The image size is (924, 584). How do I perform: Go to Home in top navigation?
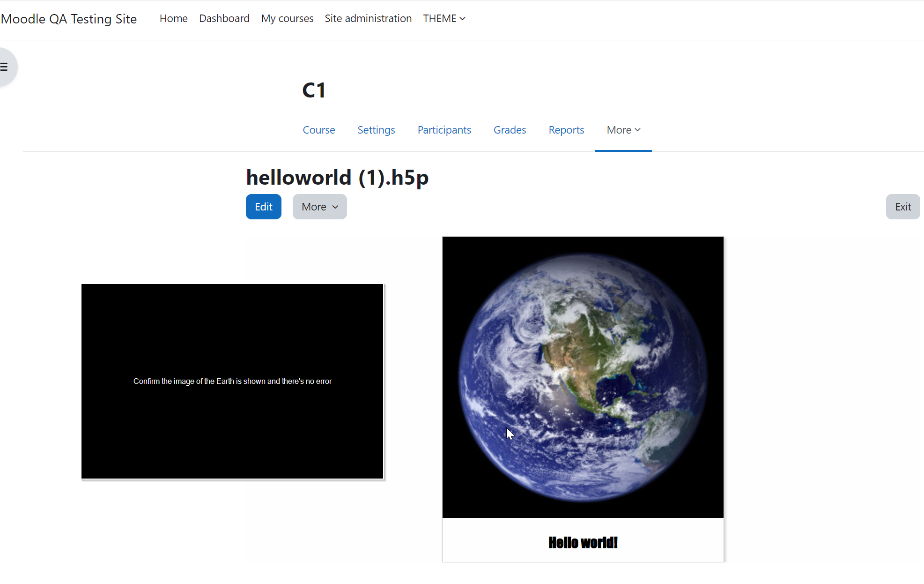173,18
